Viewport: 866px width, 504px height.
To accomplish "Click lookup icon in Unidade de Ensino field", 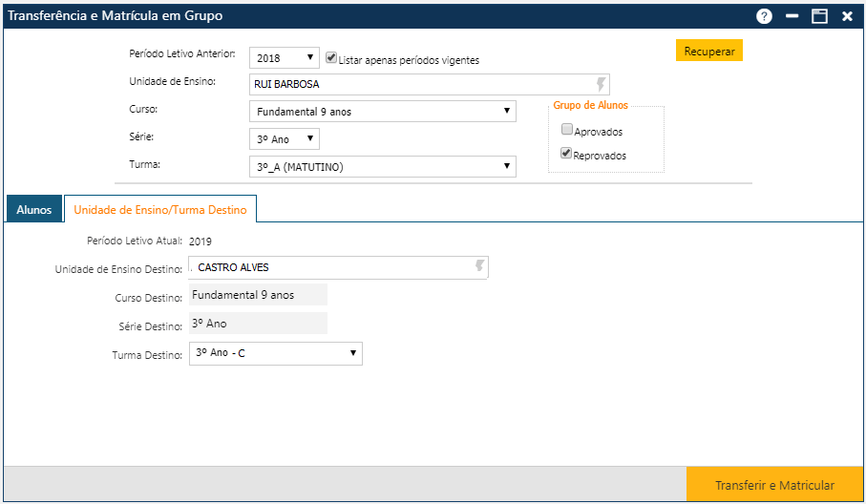I will coord(601,84).
